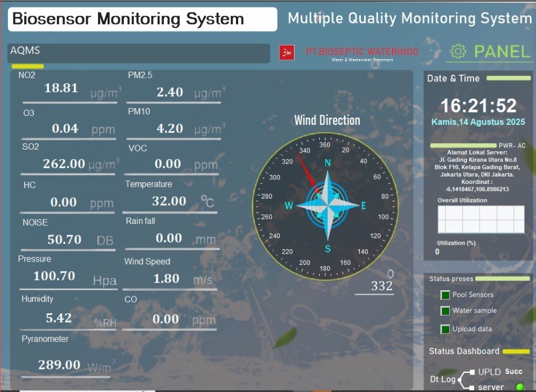Toggle the Water sample checkbox
Viewport: 536px width, 392px height.
coord(445,311)
